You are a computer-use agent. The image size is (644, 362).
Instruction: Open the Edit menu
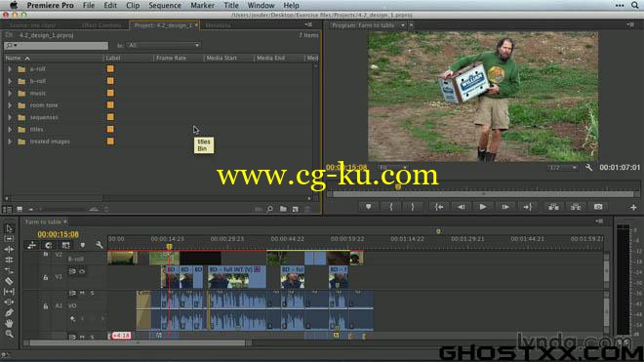tap(110, 5)
